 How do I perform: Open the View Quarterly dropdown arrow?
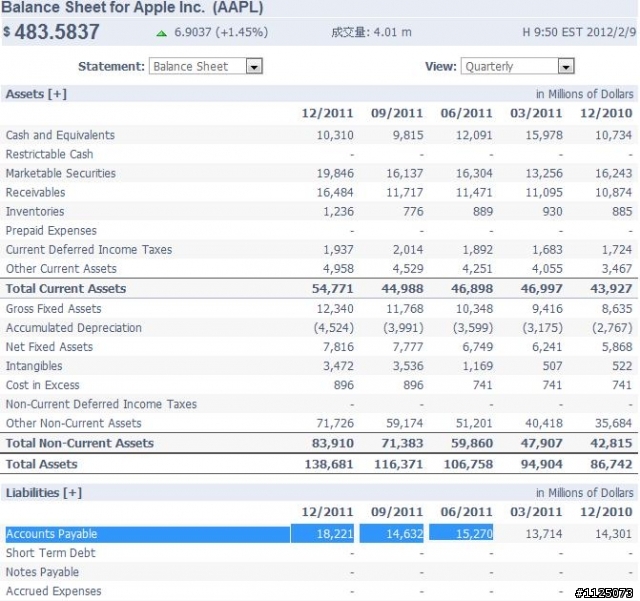coord(566,67)
